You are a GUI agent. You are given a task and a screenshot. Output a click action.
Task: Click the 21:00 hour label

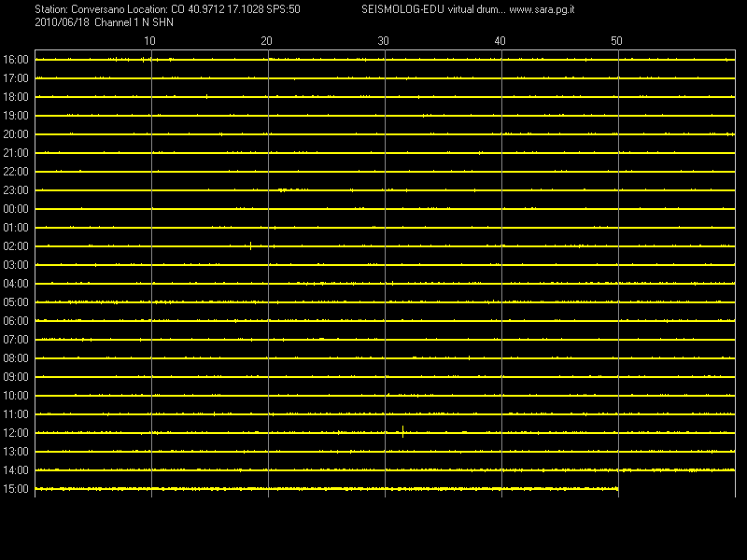tap(16, 153)
